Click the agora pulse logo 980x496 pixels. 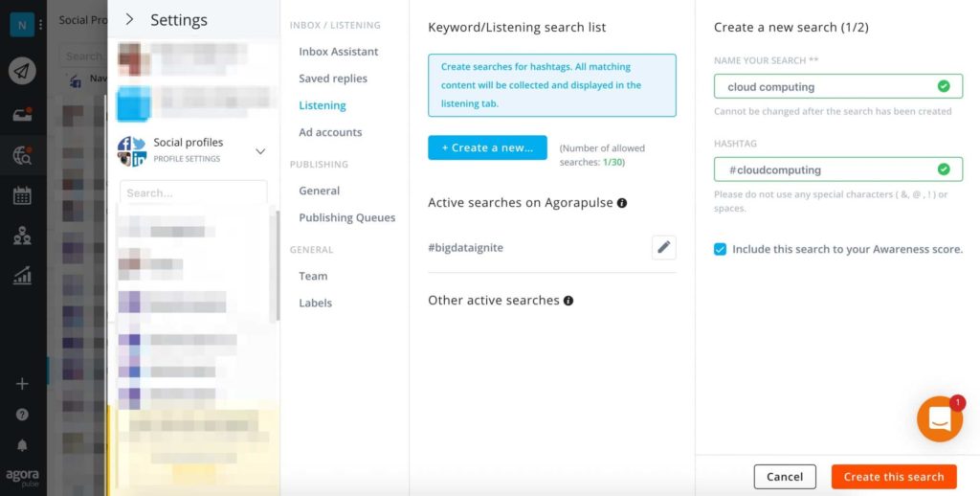pyautogui.click(x=23, y=477)
